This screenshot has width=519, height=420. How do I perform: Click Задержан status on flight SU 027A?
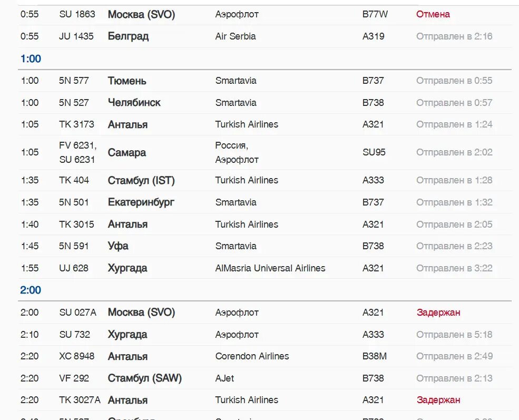438,312
